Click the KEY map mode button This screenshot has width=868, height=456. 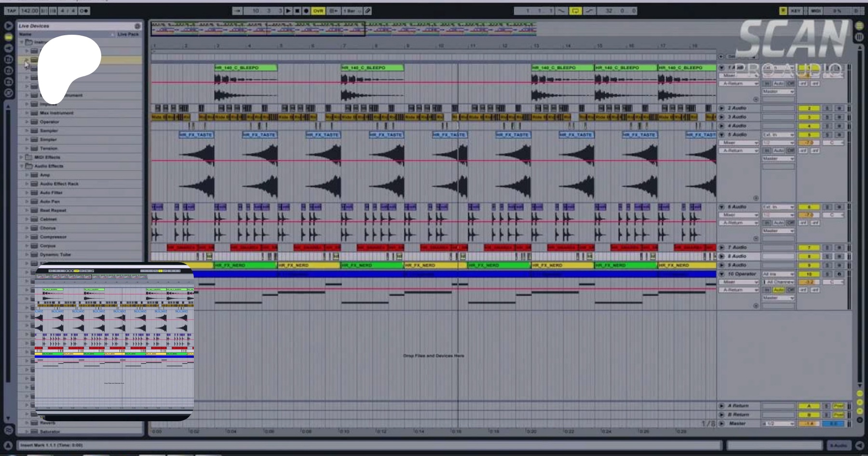[796, 11]
